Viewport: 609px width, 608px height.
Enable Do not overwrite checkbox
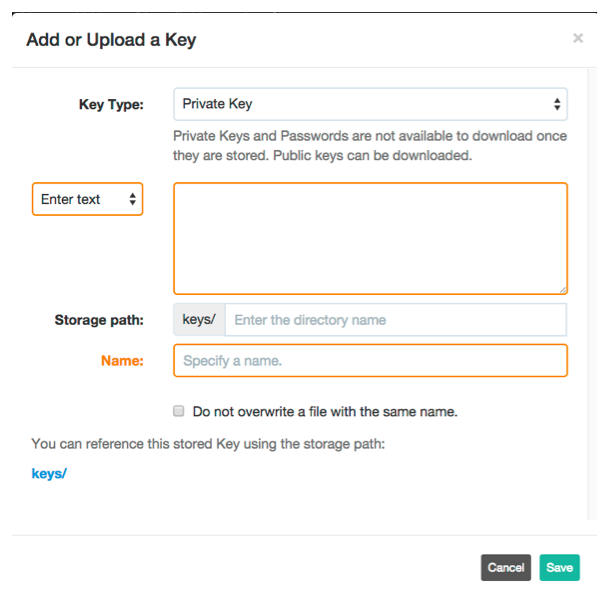[x=179, y=411]
